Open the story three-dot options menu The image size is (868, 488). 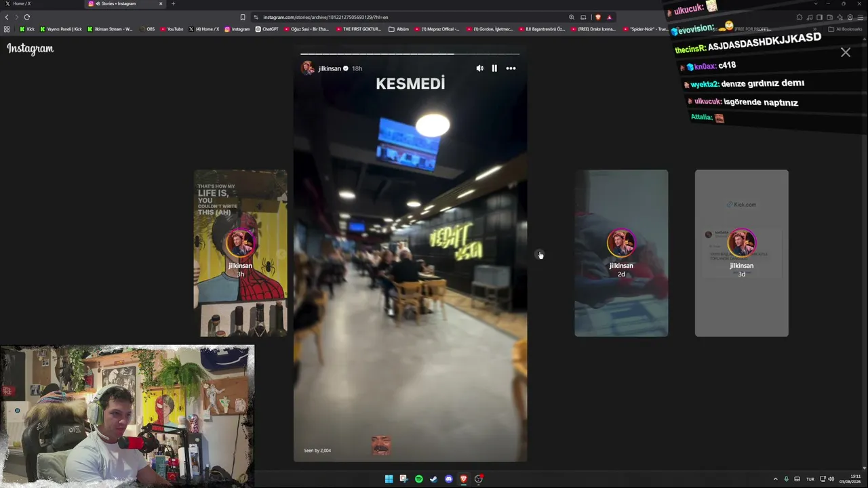point(511,68)
